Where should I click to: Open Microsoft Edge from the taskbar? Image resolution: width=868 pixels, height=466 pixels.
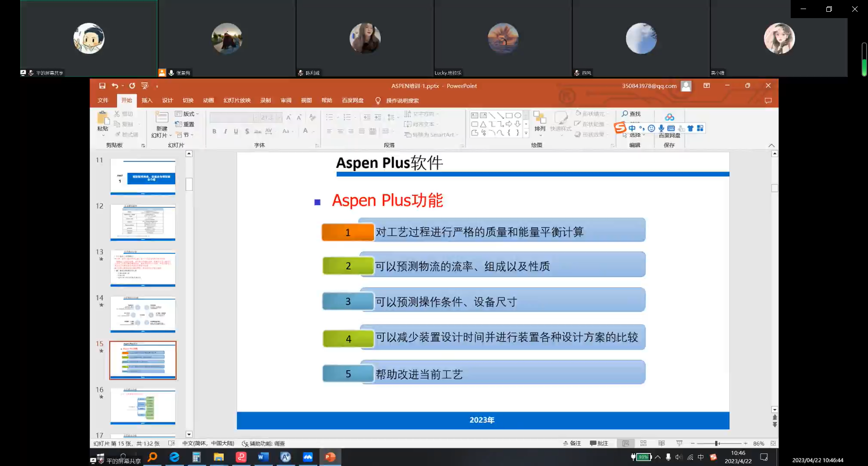tap(174, 457)
